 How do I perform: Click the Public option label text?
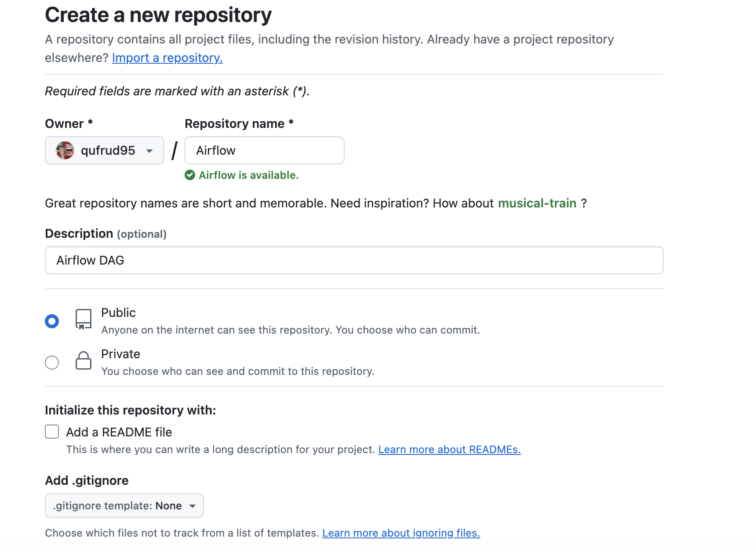tap(118, 312)
